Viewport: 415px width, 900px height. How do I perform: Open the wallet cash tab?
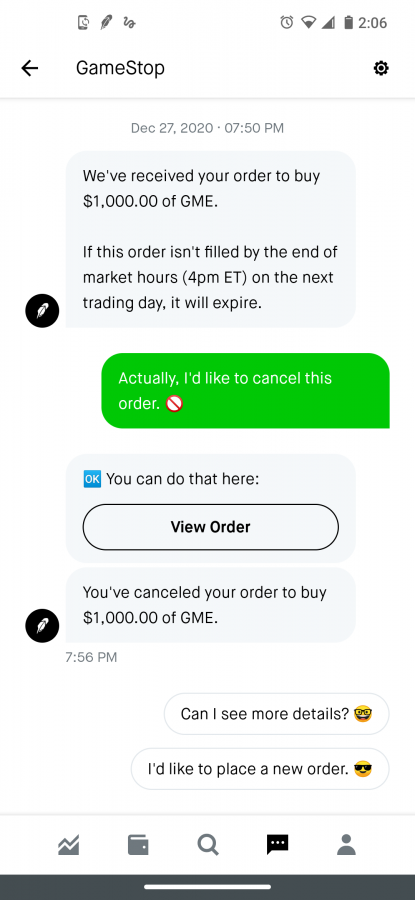click(138, 845)
